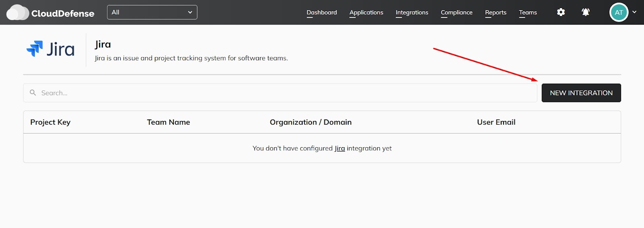Click the Jira description sentence
644x228 pixels.
(191, 58)
